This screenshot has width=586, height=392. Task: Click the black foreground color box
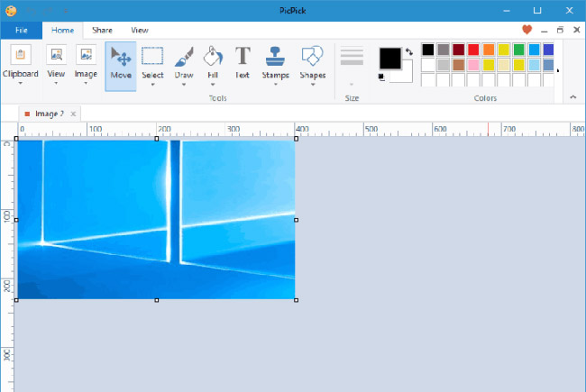tap(390, 59)
